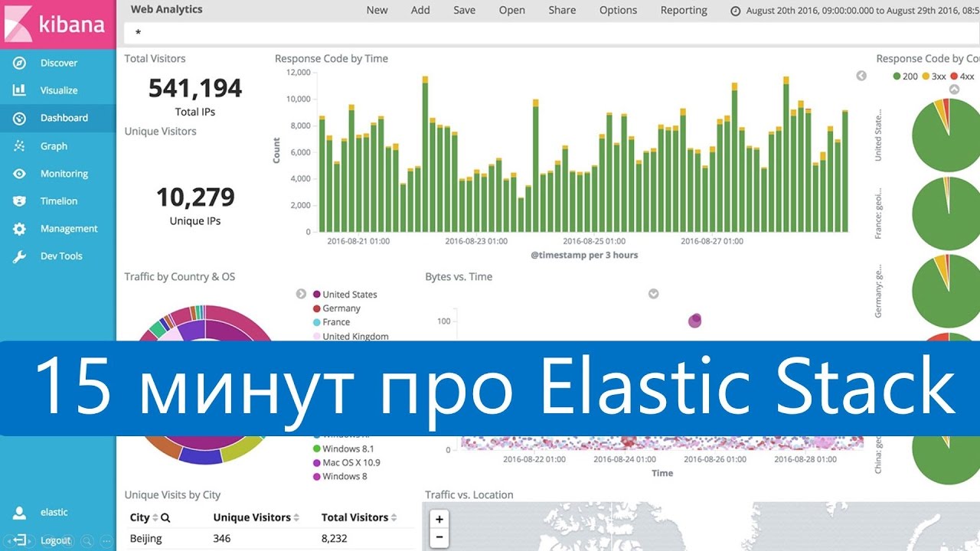Open the New dashboard menu item
Image resolution: width=980 pixels, height=551 pixels.
tap(377, 10)
